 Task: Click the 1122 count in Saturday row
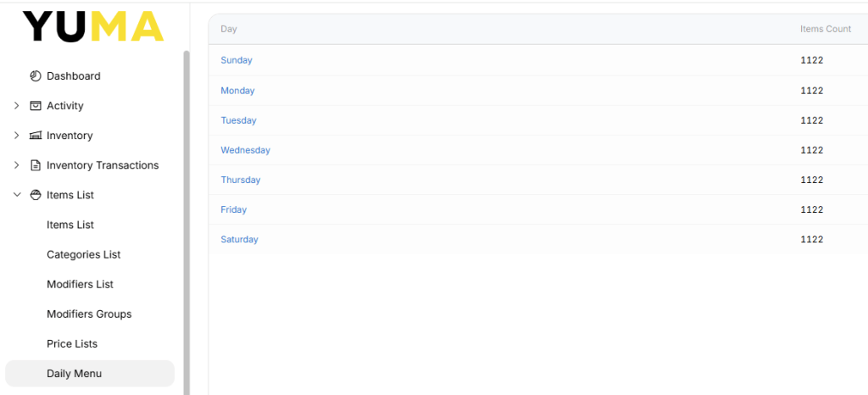coord(812,240)
